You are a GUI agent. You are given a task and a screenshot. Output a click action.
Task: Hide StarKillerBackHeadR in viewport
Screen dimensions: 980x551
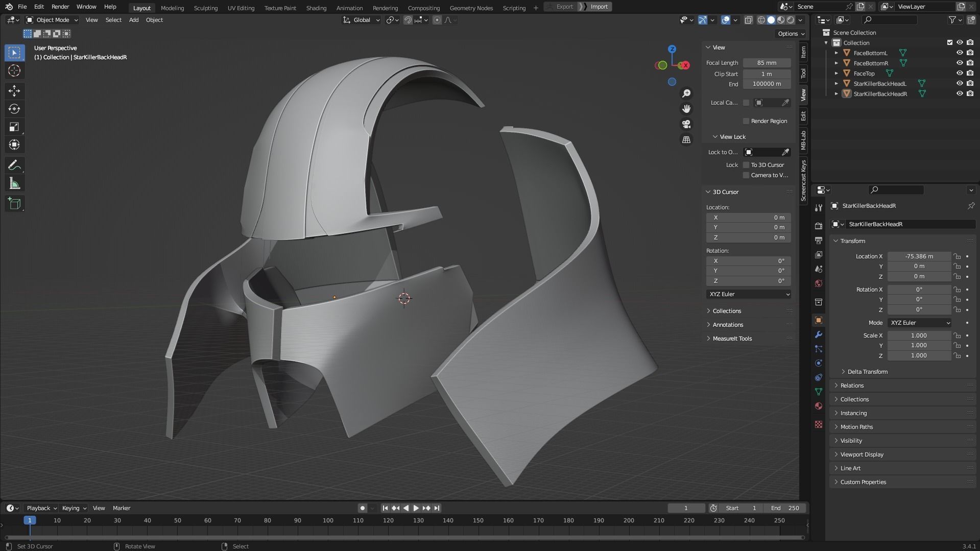click(960, 93)
